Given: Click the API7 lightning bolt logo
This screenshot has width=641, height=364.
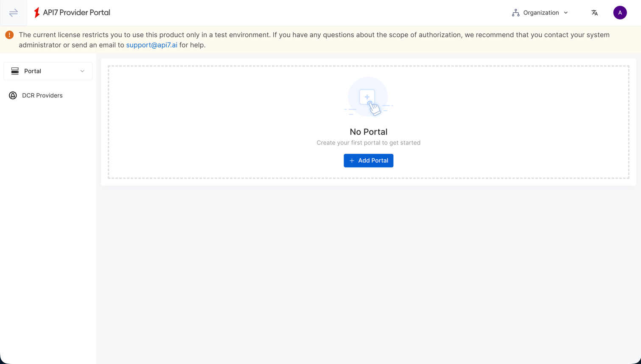Looking at the screenshot, I should tap(37, 12).
